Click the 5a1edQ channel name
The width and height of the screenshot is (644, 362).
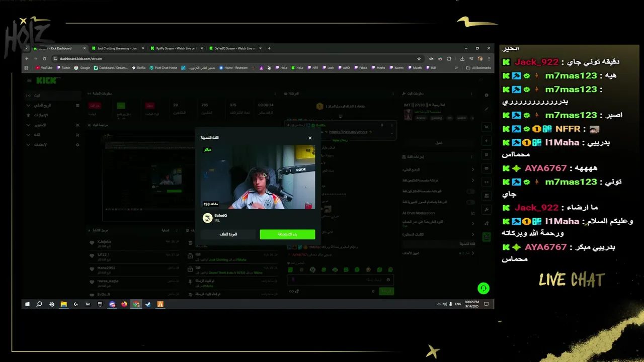tap(221, 216)
